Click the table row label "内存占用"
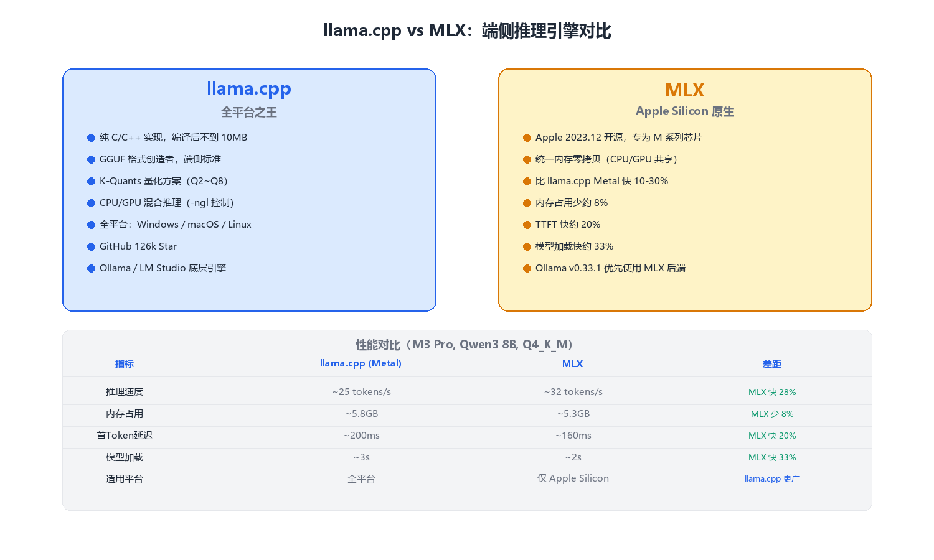 125,414
